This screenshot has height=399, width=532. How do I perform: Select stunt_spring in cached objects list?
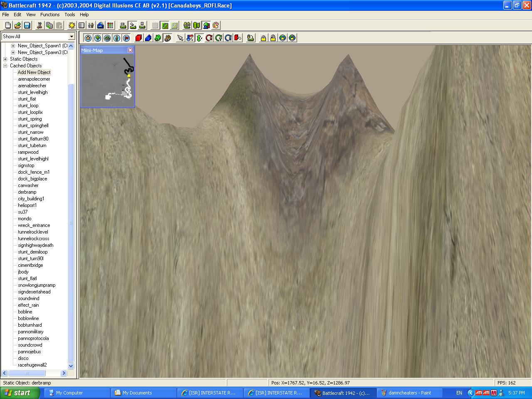[30, 119]
